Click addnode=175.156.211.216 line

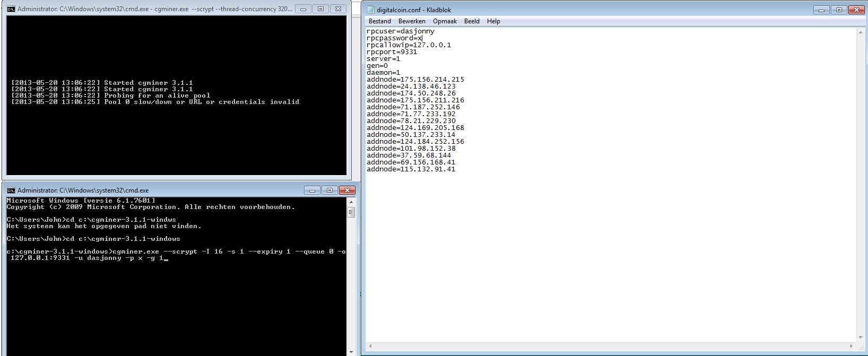(x=415, y=100)
